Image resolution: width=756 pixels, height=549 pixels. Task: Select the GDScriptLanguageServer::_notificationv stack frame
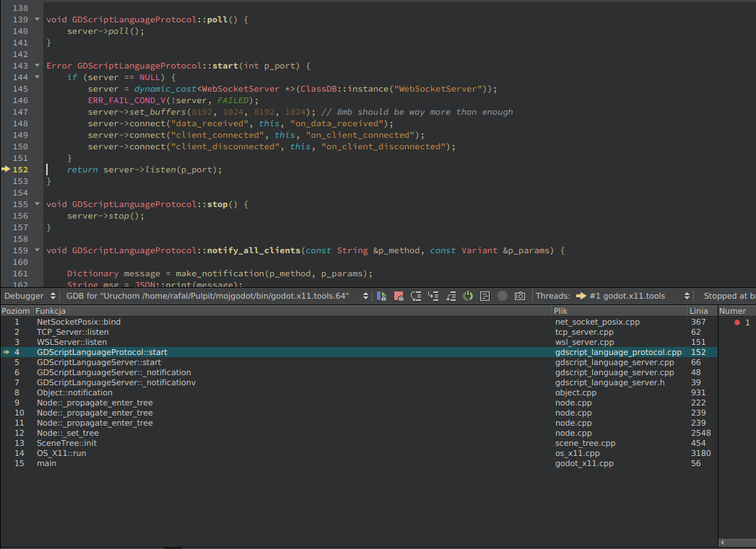click(359, 382)
